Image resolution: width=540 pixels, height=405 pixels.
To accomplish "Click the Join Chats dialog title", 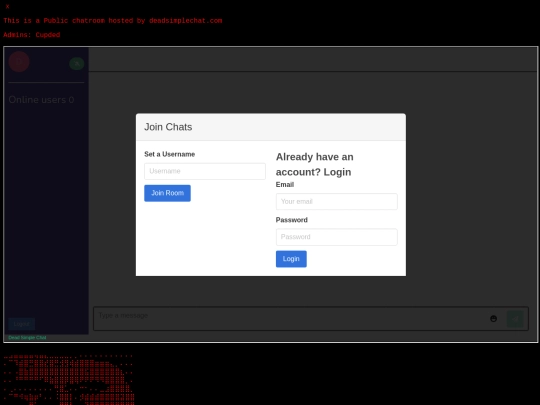I will pos(168,127).
